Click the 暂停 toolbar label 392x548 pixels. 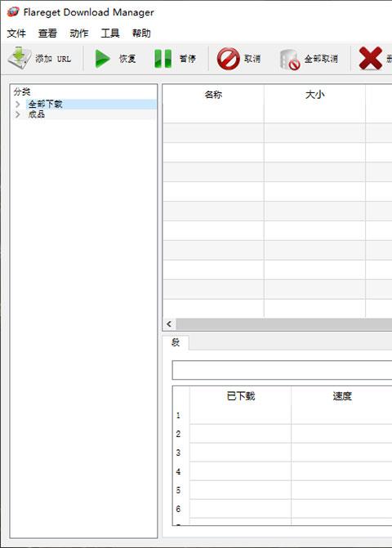click(x=188, y=59)
